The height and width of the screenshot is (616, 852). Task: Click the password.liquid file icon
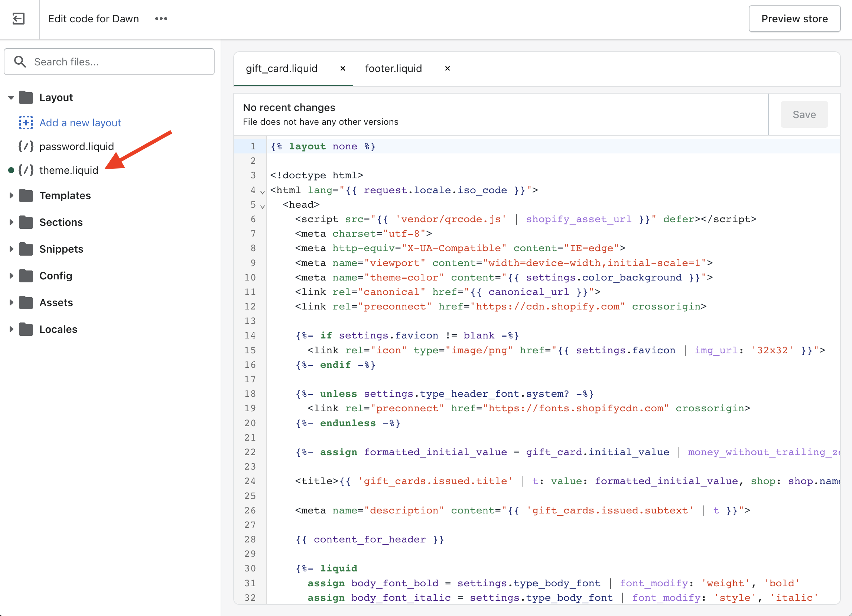(26, 146)
